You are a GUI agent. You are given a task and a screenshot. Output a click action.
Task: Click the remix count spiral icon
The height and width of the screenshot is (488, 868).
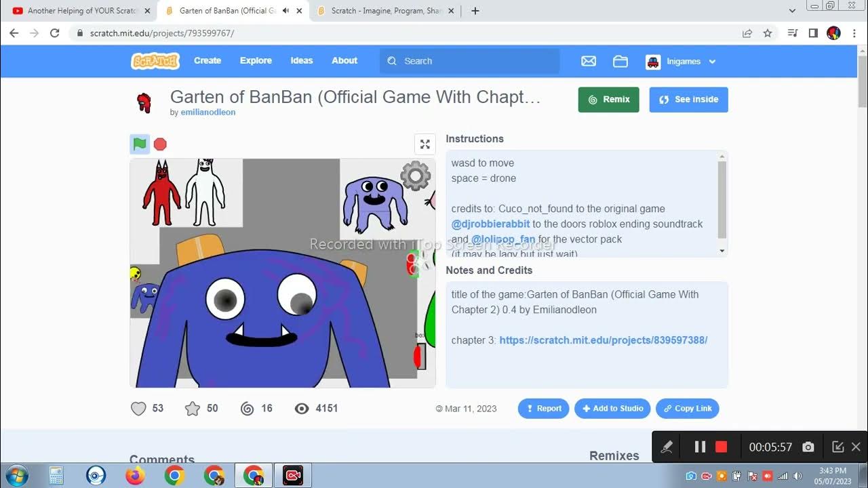pos(248,408)
